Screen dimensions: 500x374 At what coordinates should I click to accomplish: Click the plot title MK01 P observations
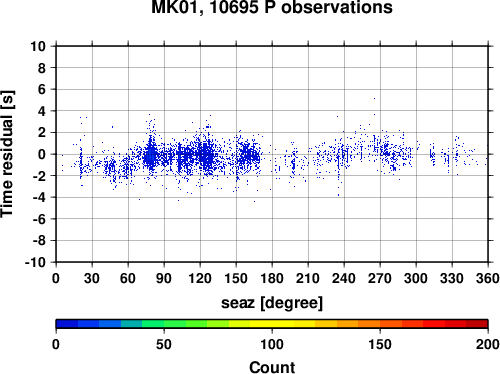pyautogui.click(x=272, y=7)
